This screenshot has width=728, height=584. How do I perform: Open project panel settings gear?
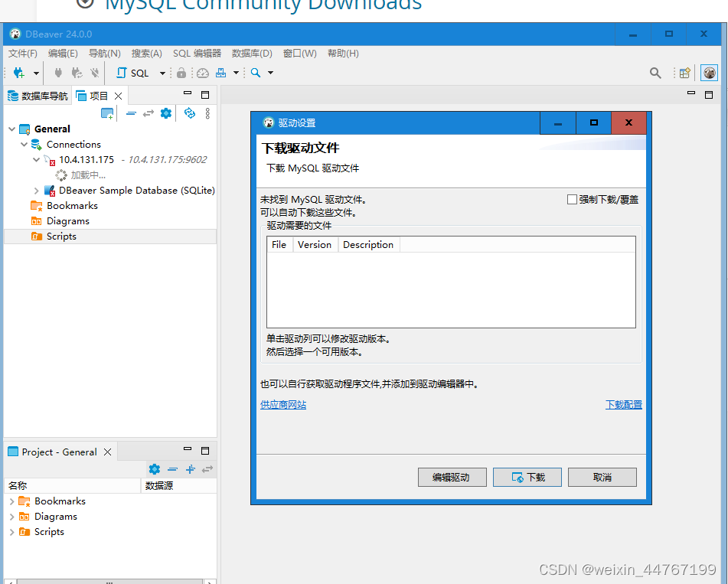(166, 113)
